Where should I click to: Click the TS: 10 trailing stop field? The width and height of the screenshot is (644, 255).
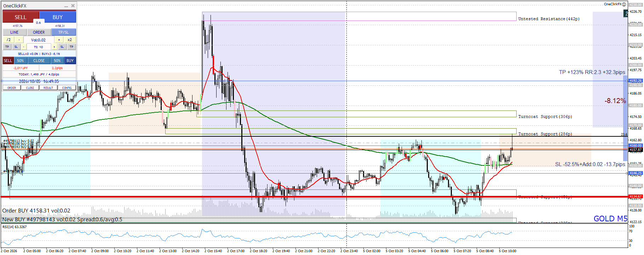[39, 47]
